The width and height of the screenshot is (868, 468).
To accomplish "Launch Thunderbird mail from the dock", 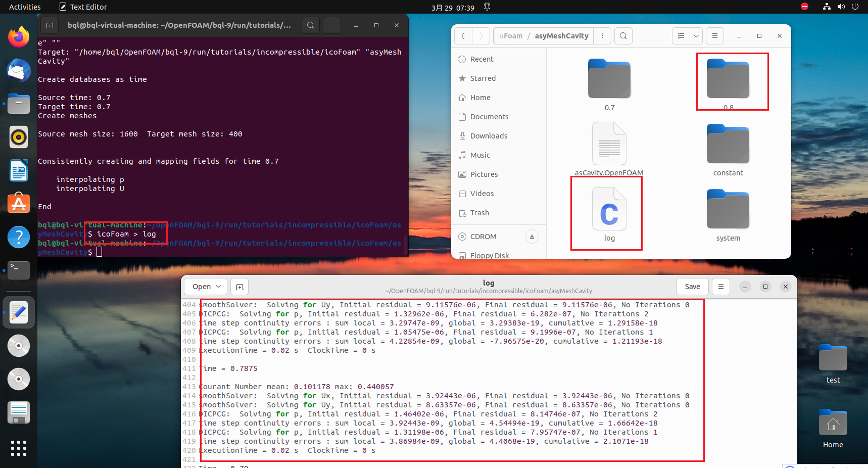I will (x=19, y=70).
